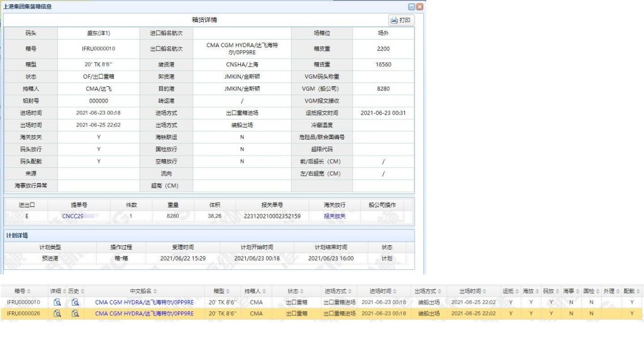Open history icon for container IFRU0000026
Viewport: 644px width, 346px height.
point(75,313)
